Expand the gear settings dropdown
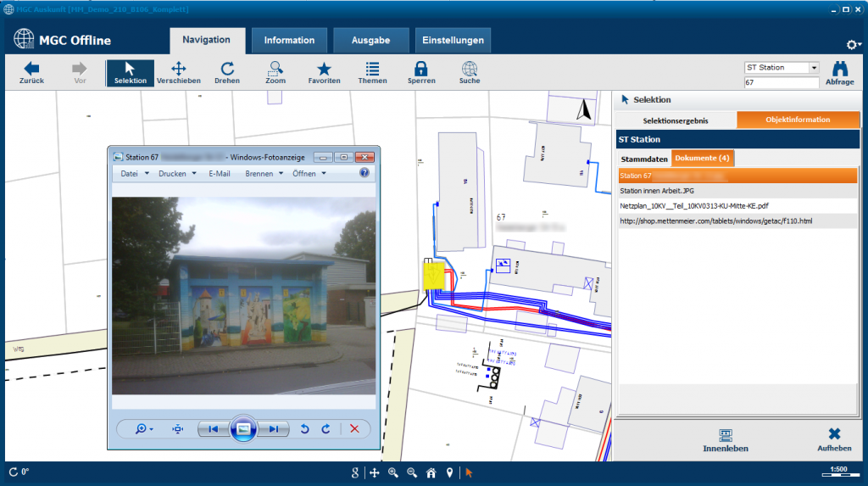The width and height of the screenshot is (868, 486). [x=853, y=44]
